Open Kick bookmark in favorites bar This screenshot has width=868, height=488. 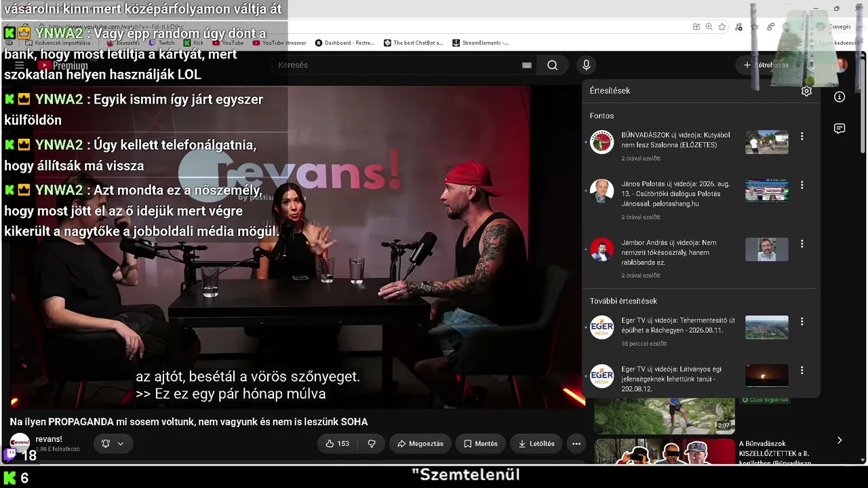coord(194,43)
